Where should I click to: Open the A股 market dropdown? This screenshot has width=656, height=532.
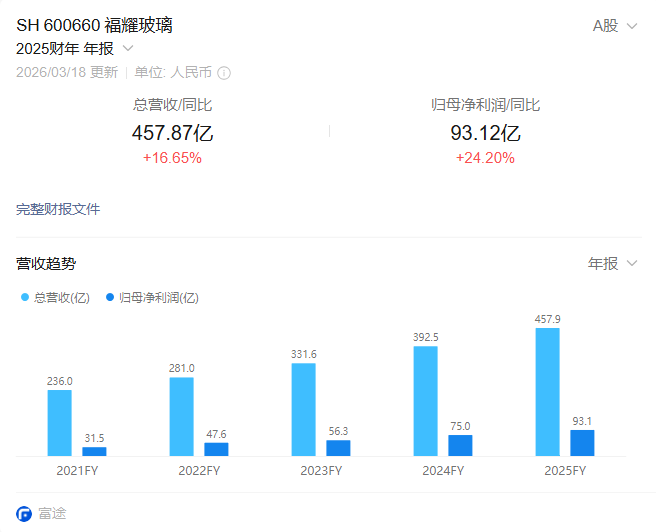coord(615,26)
